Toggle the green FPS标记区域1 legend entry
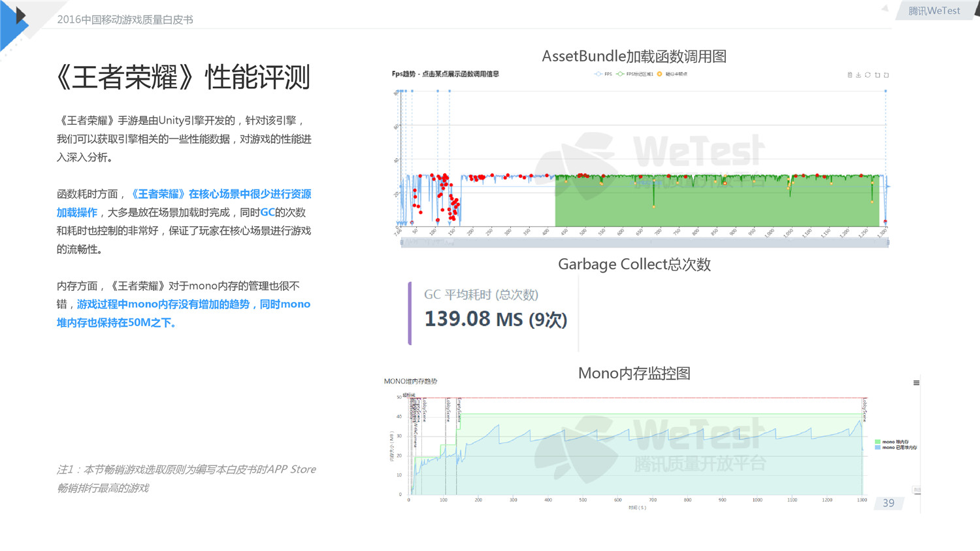 (x=634, y=74)
